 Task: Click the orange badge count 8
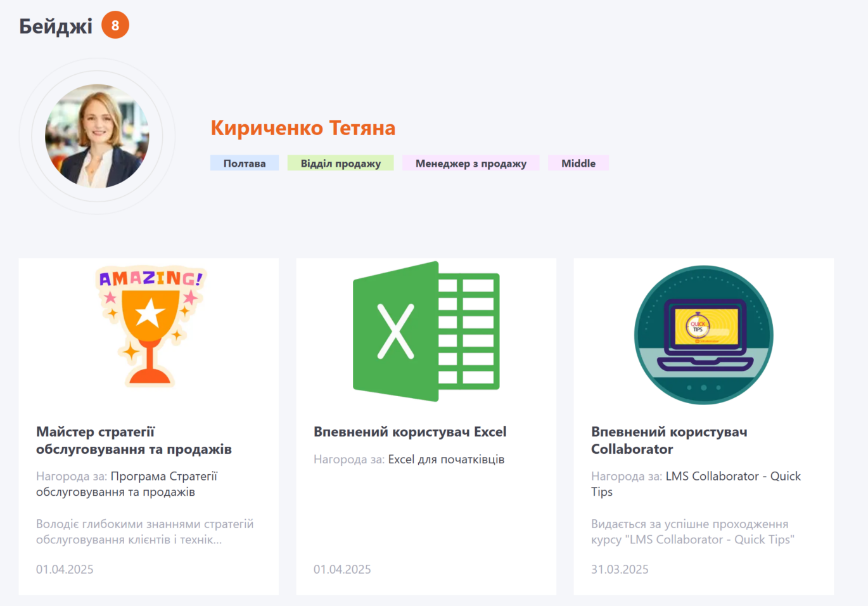(x=115, y=25)
